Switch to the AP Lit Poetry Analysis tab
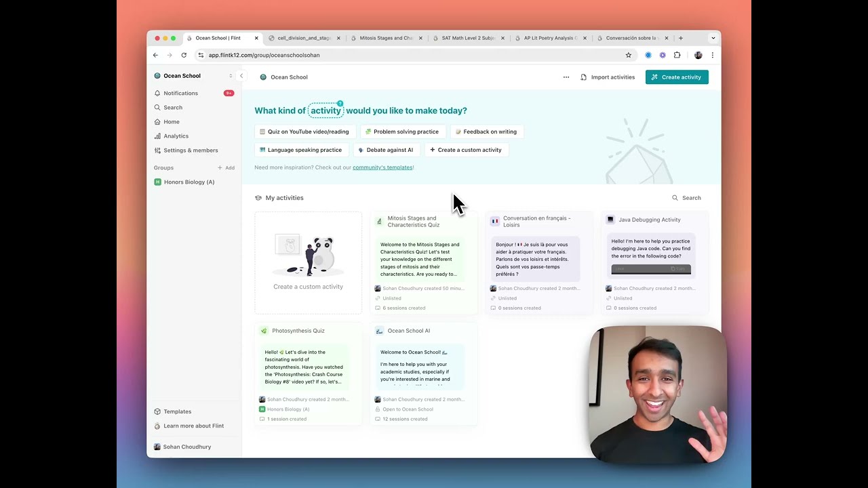The image size is (868, 488). (551, 38)
